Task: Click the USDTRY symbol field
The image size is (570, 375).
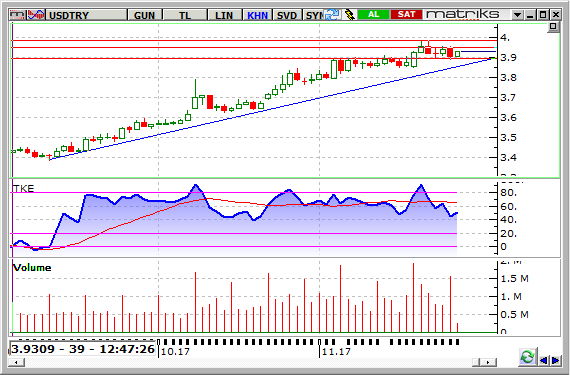Action: [87, 15]
